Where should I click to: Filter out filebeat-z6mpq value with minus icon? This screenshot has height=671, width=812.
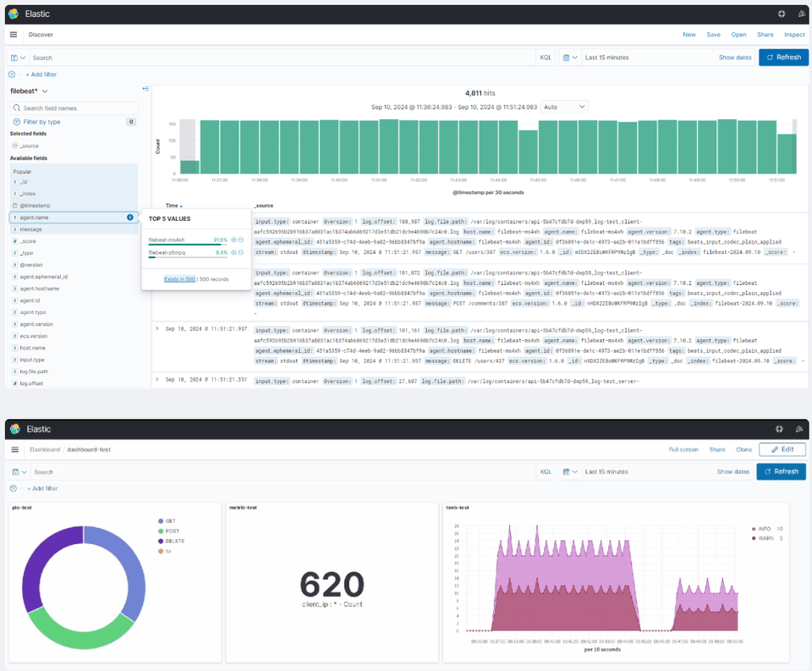(241, 252)
